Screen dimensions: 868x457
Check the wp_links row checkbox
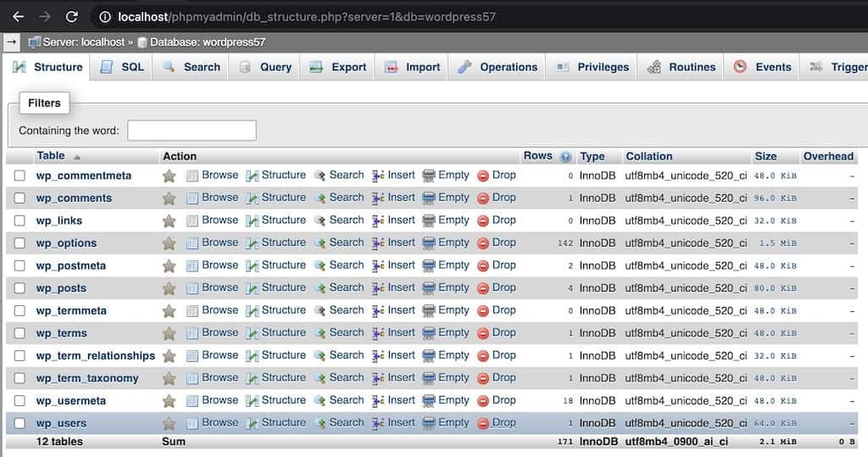click(20, 220)
